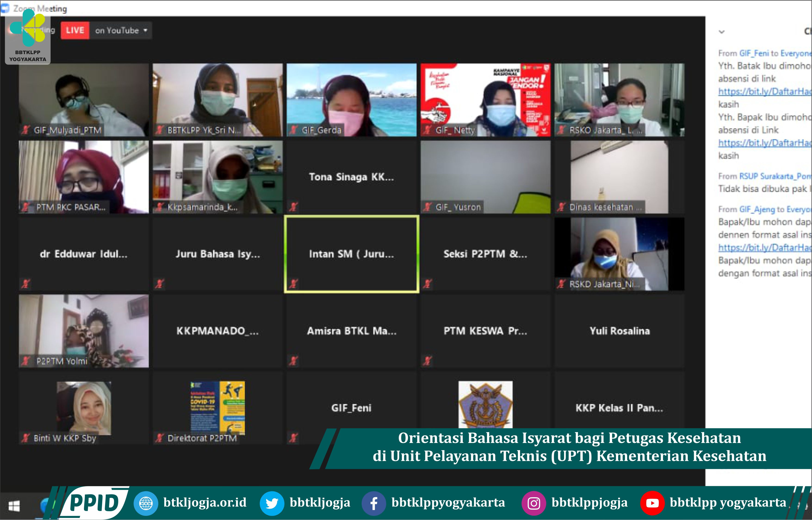Select PTM KESWA Pr participant tile

click(x=486, y=331)
